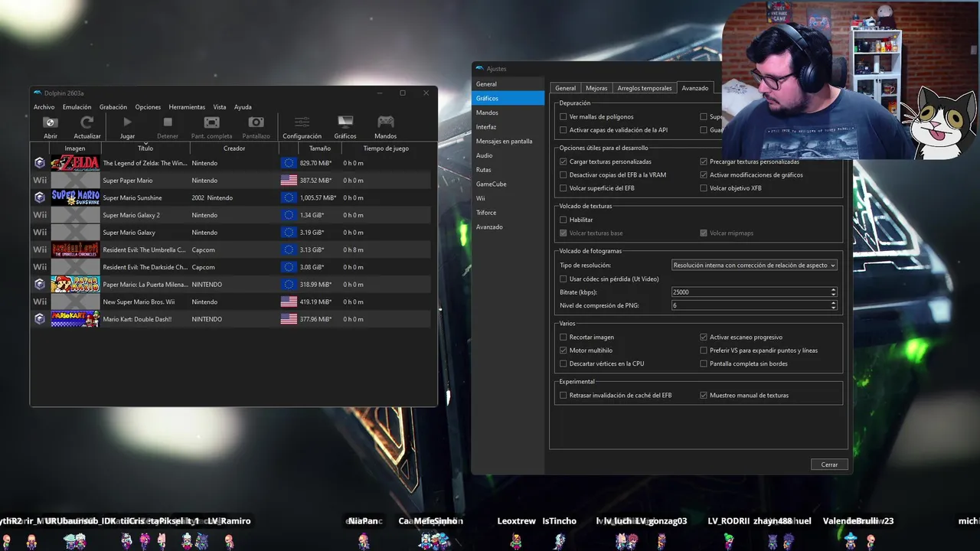
Task: Click the Abrir toolbar icon in Dolphin
Action: pos(51,122)
